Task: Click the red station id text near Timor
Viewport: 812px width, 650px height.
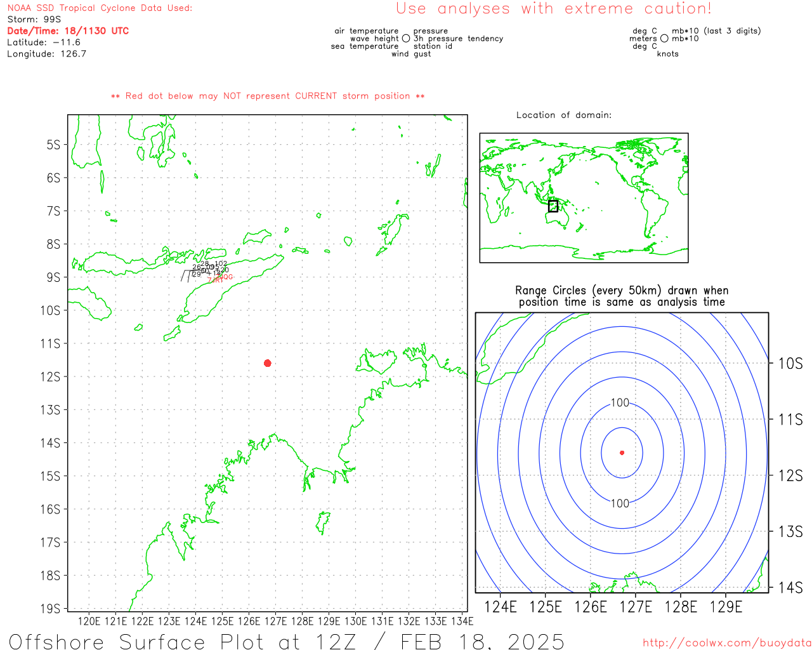Action: [x=220, y=279]
